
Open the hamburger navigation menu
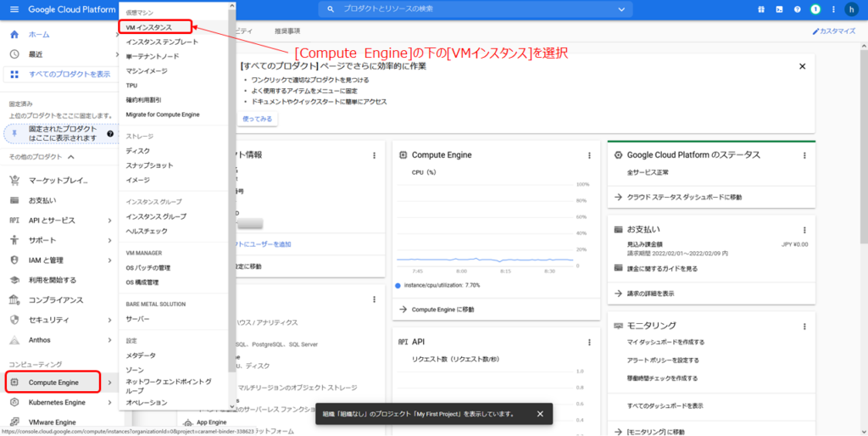point(14,9)
